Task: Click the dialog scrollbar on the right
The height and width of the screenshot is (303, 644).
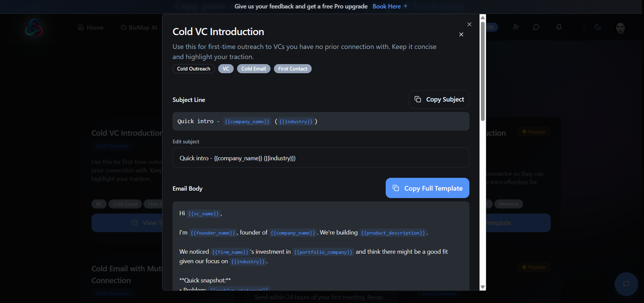Action: (483, 67)
